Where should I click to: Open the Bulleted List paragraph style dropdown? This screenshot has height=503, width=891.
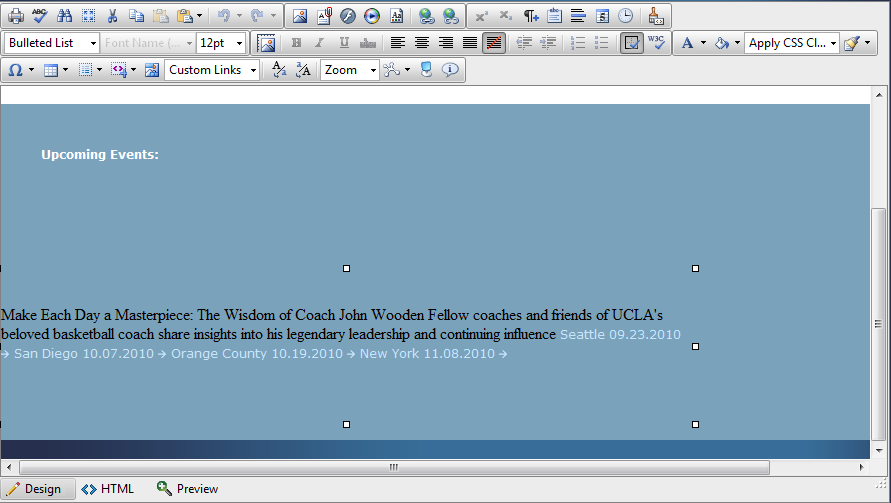[x=52, y=43]
